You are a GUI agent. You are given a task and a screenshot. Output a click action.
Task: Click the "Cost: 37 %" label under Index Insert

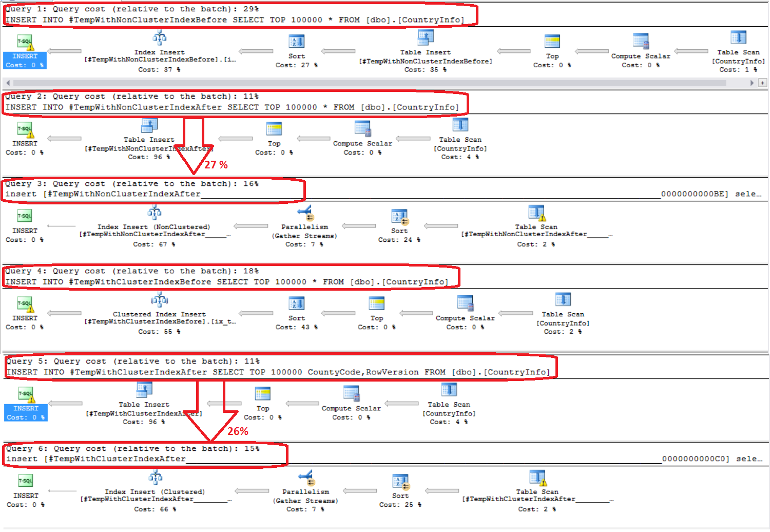point(159,70)
